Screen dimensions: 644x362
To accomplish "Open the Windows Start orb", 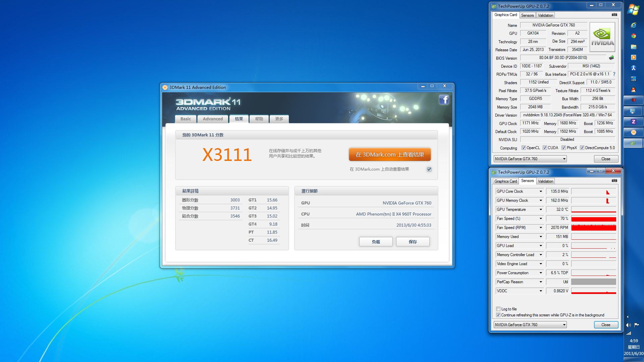I will pos(633,9).
